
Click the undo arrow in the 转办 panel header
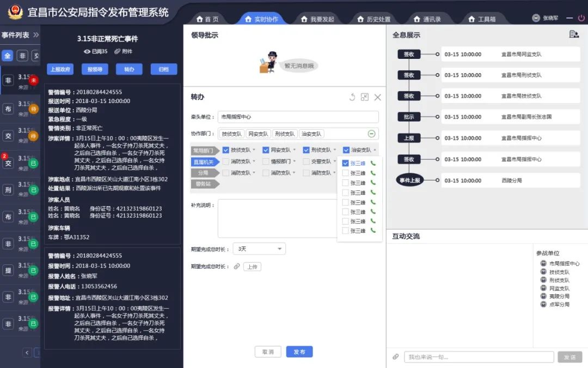pos(353,97)
